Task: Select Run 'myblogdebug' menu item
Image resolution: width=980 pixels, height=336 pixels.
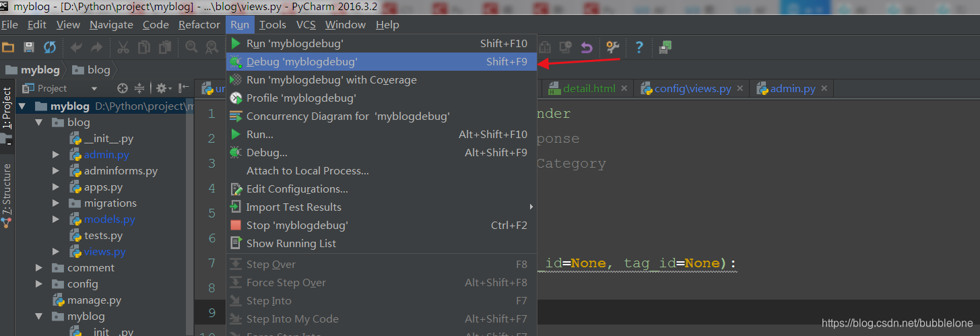Action: coord(381,43)
